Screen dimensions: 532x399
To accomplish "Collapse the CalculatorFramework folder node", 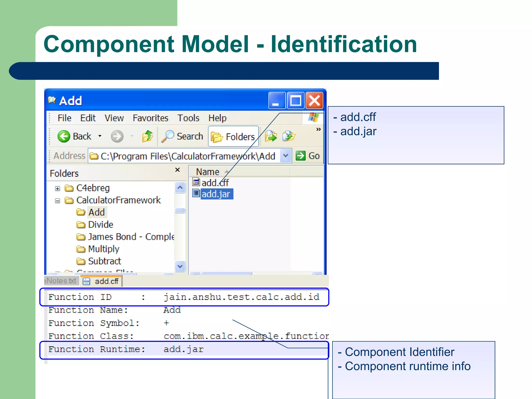I will pos(58,201).
